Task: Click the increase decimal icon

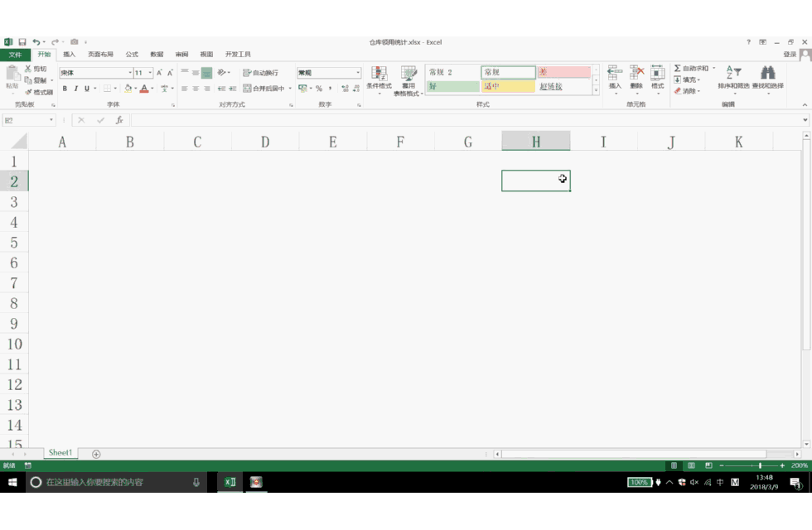Action: 345,89
